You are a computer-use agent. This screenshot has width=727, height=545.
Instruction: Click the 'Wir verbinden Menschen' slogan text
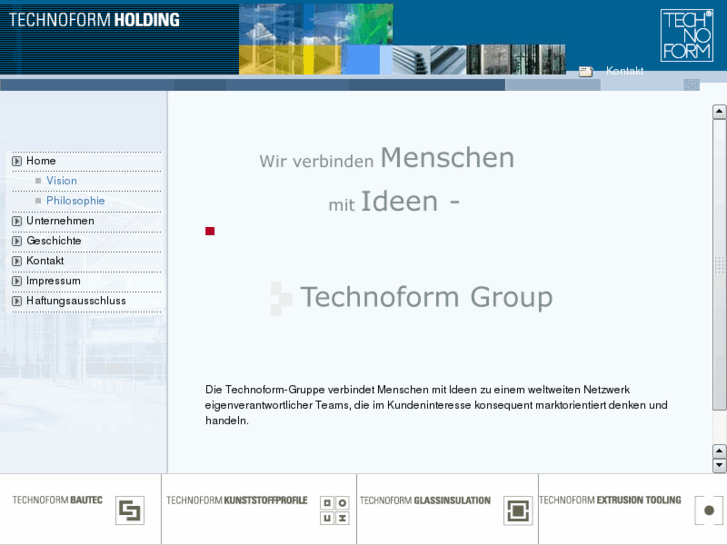[x=387, y=158]
